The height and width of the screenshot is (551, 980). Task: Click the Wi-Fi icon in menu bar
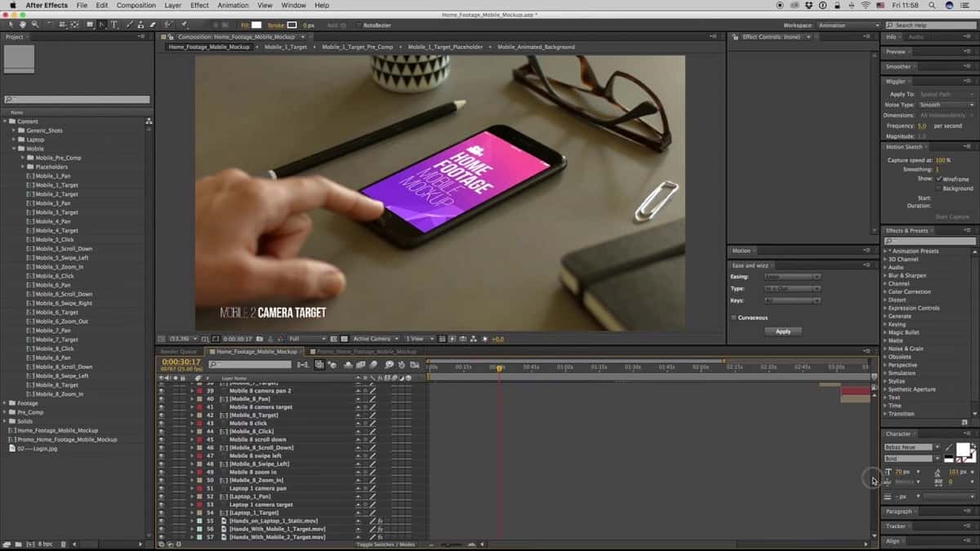pyautogui.click(x=866, y=5)
